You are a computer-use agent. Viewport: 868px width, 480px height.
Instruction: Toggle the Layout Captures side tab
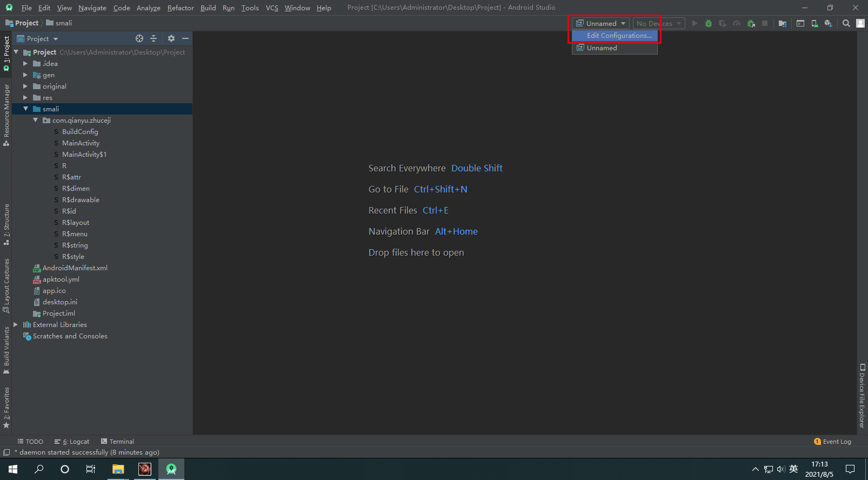6,285
